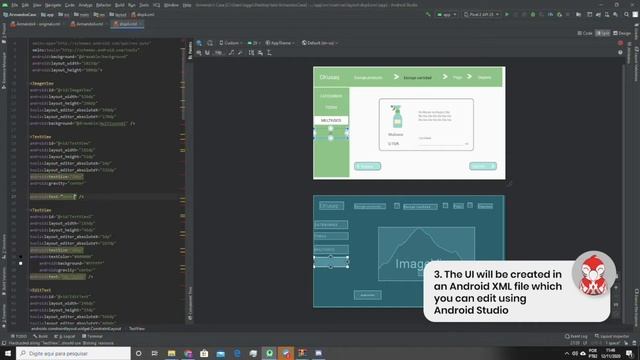Open the Default locale dropdown
The width and height of the screenshot is (640, 360).
320,43
